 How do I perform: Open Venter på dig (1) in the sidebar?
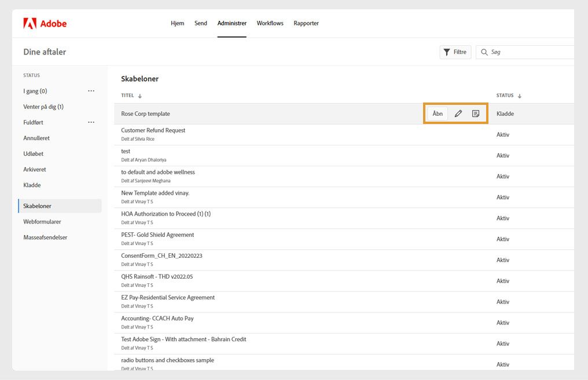[43, 107]
